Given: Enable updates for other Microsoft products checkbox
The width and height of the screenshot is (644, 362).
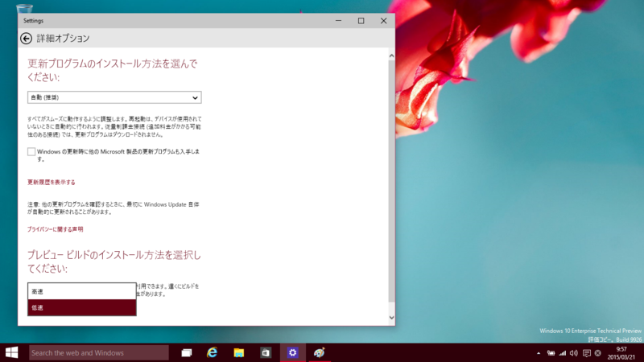Looking at the screenshot, I should [31, 151].
